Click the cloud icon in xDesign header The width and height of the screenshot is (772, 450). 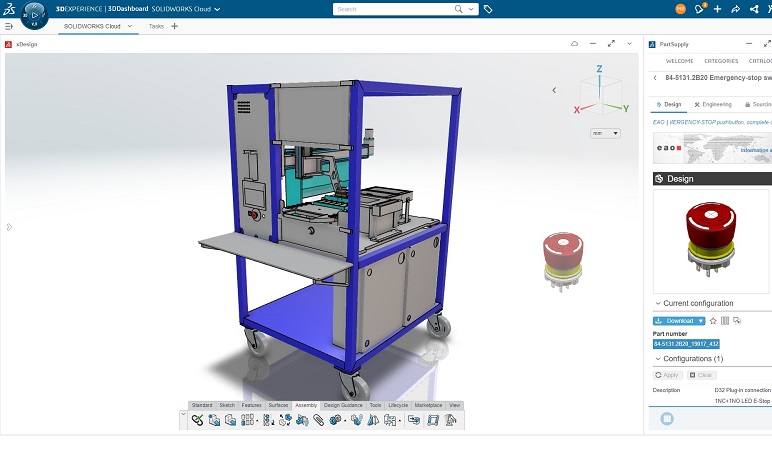(574, 44)
